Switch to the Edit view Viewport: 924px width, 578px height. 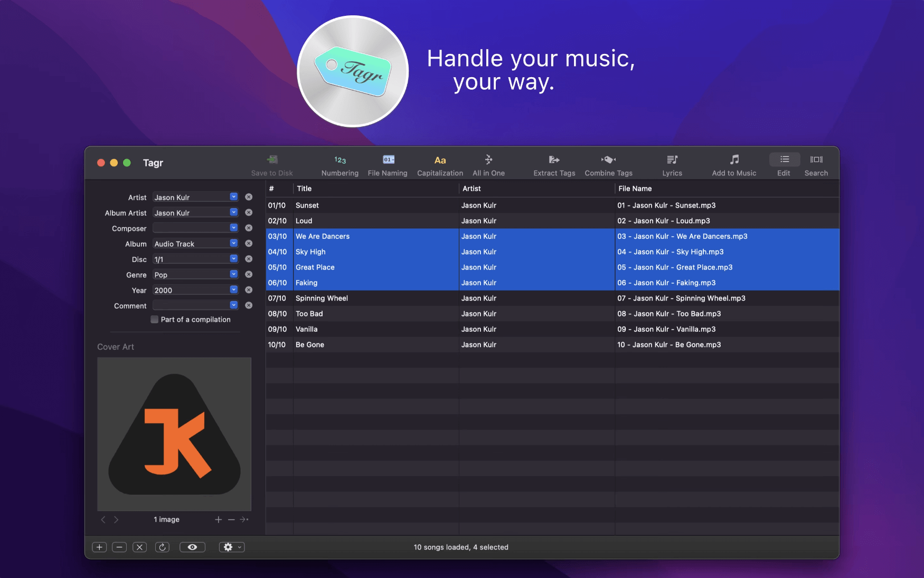(x=784, y=164)
